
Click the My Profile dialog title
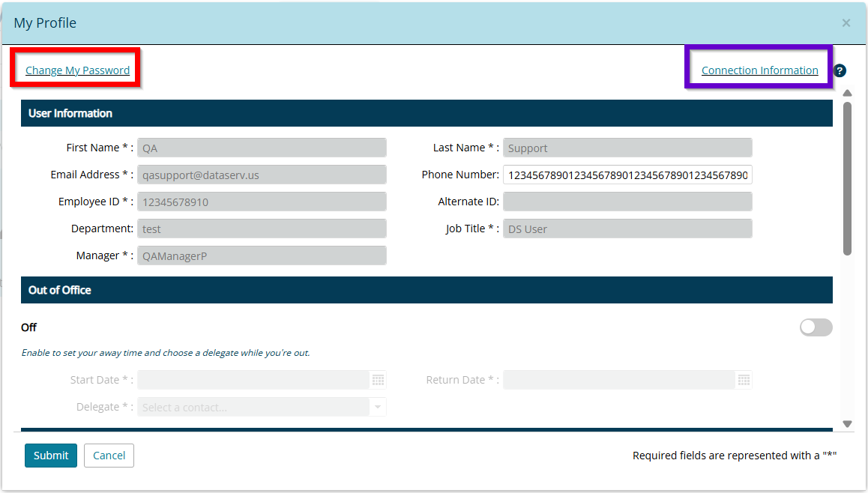pyautogui.click(x=45, y=22)
